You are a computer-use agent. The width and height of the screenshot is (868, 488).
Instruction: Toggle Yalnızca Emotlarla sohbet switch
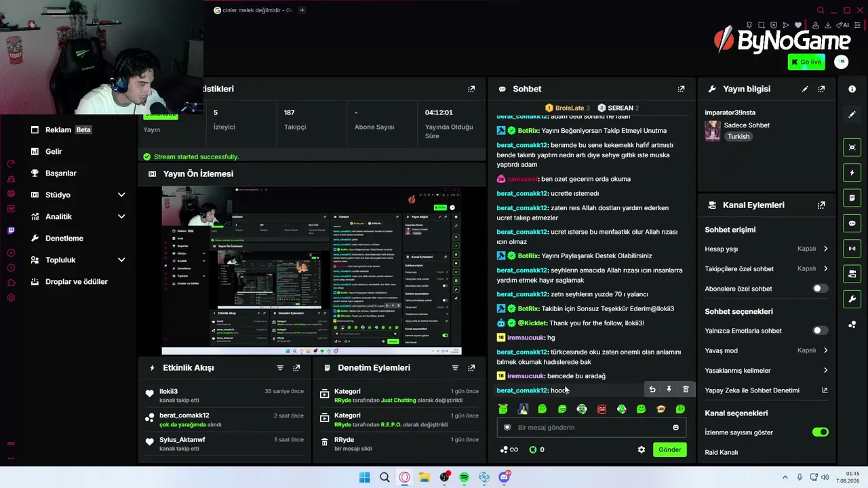coord(820,330)
